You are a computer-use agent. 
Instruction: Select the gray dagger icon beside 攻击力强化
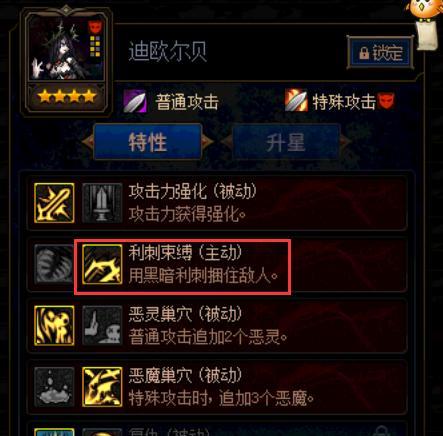click(x=102, y=203)
